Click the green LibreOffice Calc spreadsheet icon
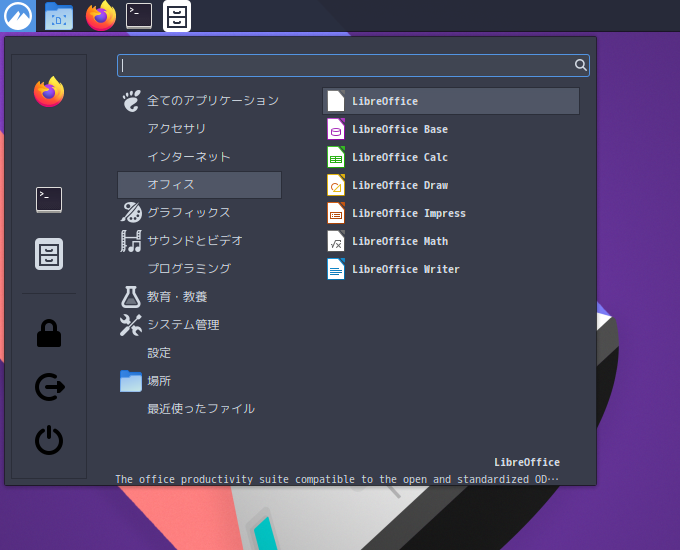Viewport: 680px width, 550px height. click(x=336, y=157)
